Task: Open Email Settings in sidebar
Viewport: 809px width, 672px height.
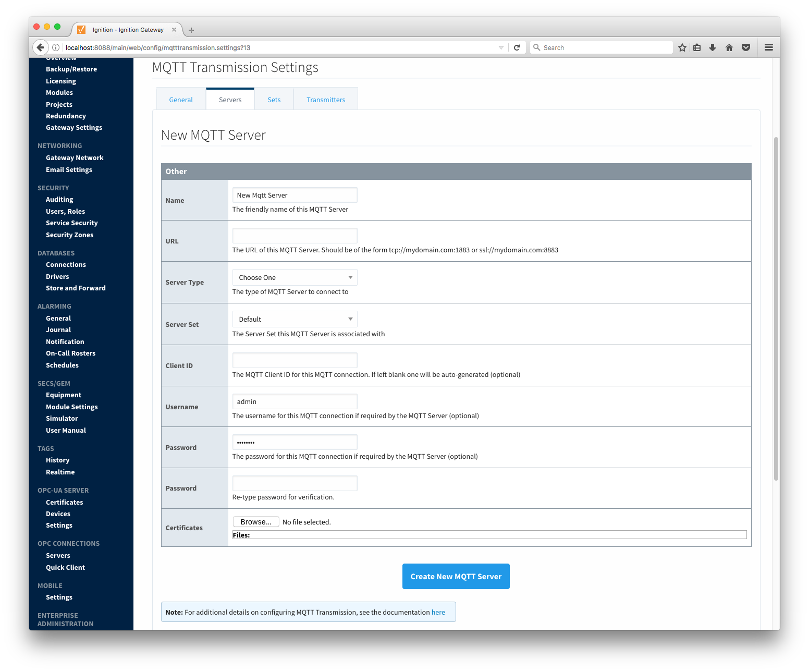Action: [x=69, y=169]
